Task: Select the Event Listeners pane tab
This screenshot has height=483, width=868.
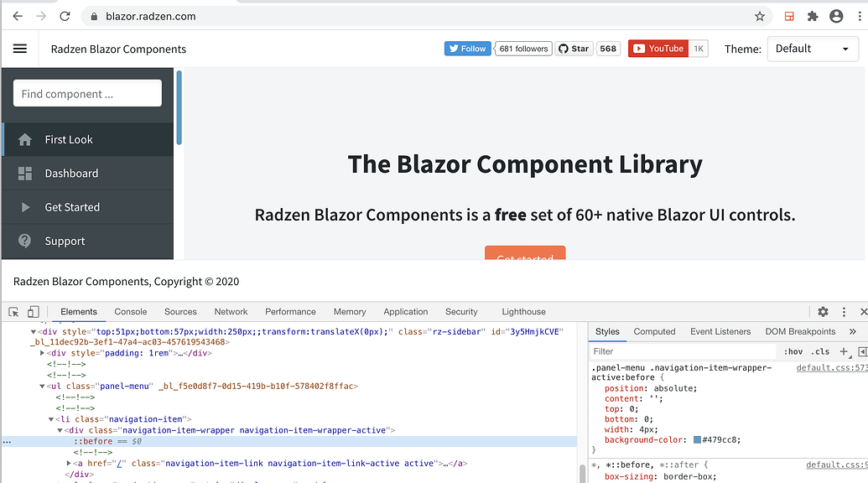Action: tap(720, 331)
